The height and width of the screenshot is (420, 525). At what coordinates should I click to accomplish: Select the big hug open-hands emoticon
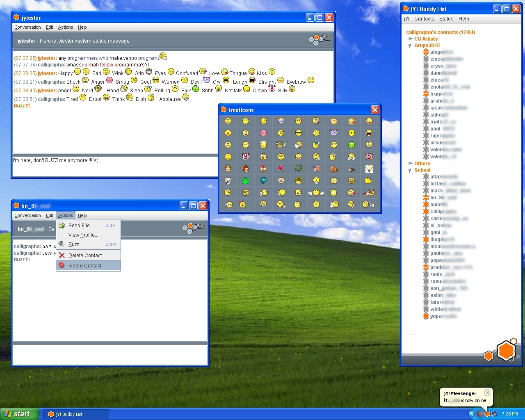pyautogui.click(x=316, y=192)
